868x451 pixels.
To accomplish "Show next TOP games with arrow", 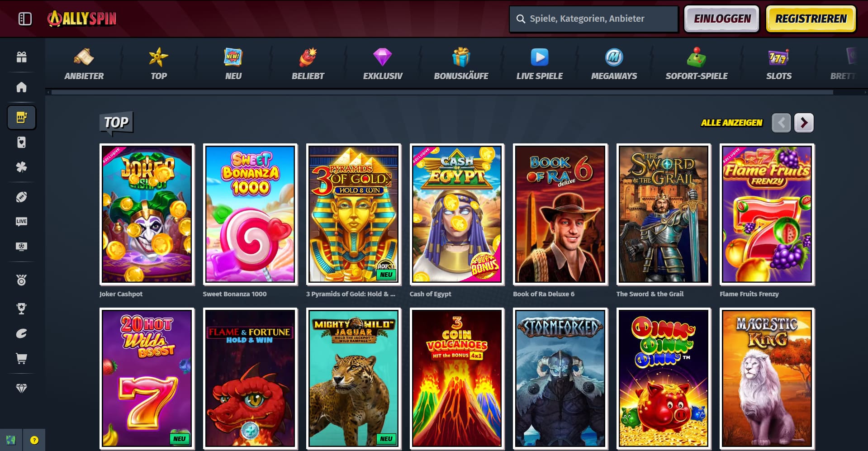I will coord(804,123).
